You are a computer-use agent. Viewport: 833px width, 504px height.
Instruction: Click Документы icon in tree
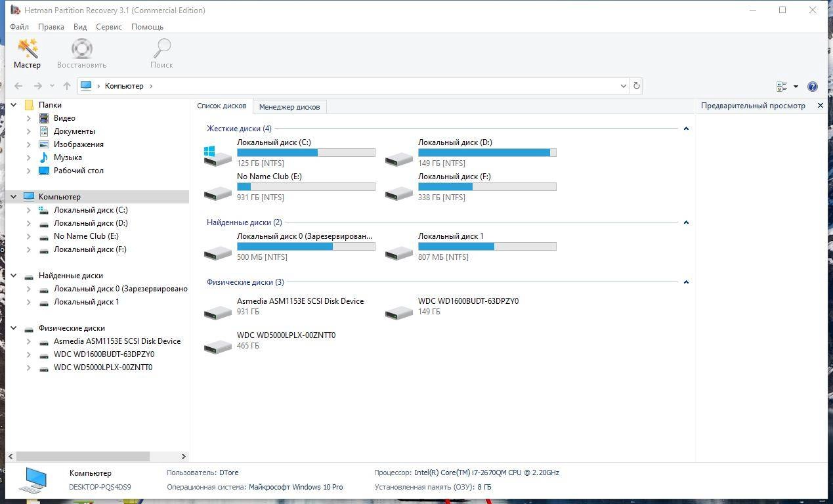(x=44, y=131)
